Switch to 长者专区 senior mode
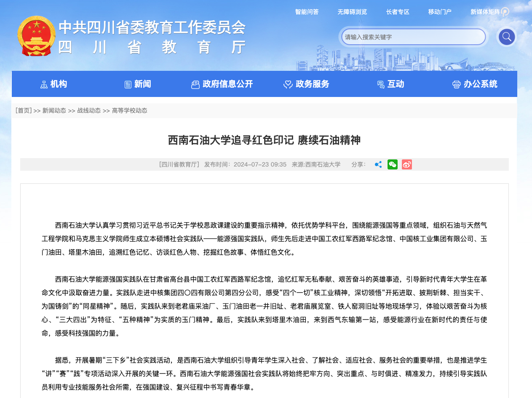This screenshot has height=398, width=532. tap(398, 12)
